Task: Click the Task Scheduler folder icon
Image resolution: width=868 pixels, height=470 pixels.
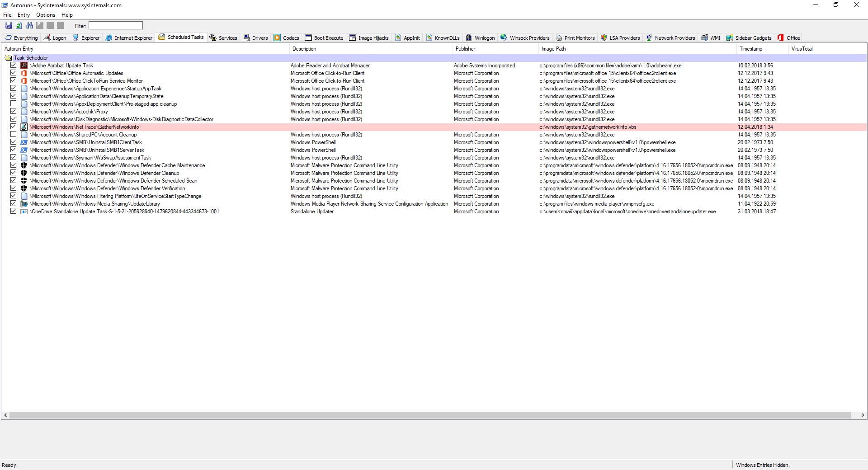Action: [x=8, y=58]
